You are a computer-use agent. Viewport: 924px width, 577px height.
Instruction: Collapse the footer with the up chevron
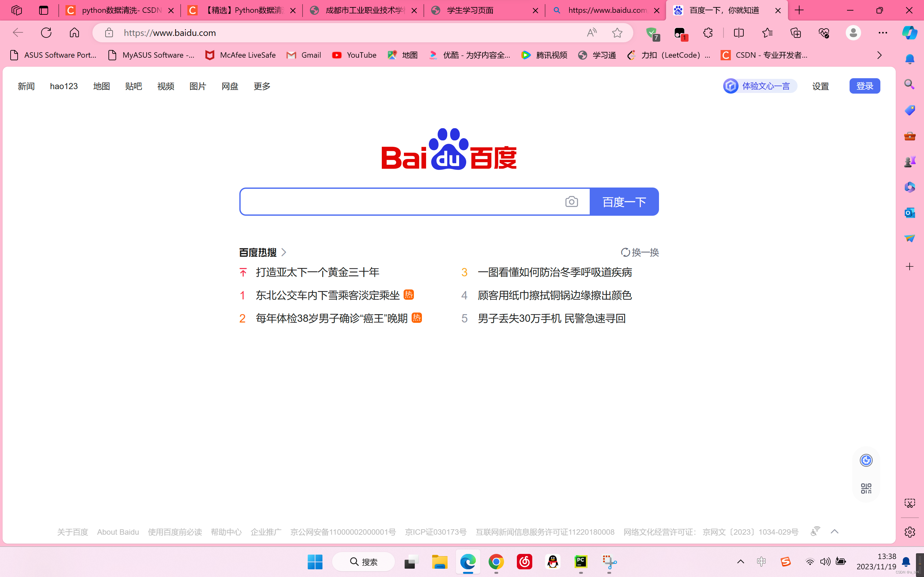pos(835,531)
